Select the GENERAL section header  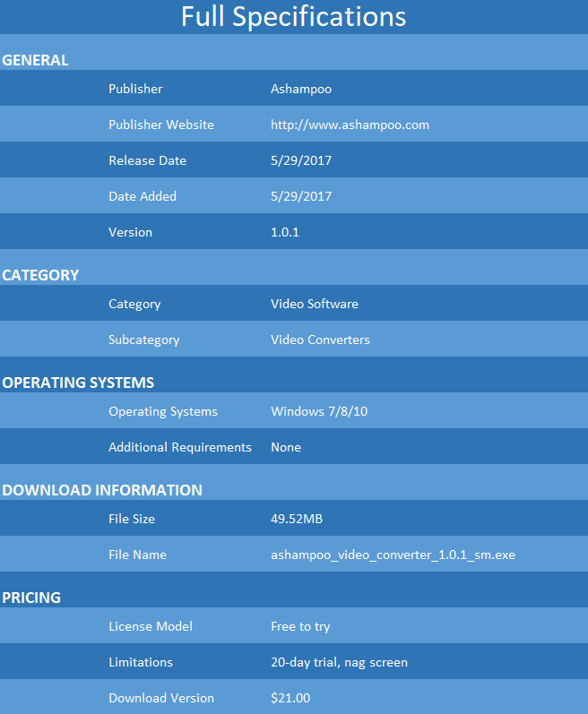click(x=35, y=60)
